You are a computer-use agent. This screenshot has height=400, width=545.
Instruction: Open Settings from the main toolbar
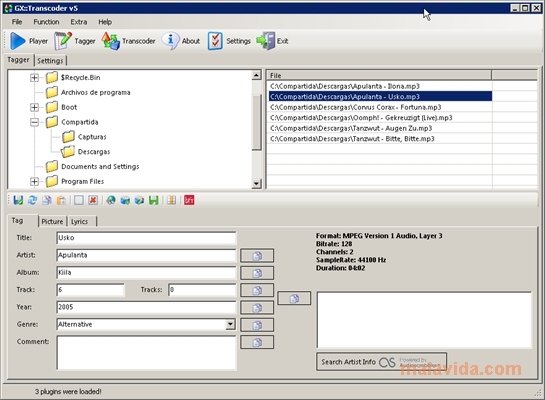[229, 41]
